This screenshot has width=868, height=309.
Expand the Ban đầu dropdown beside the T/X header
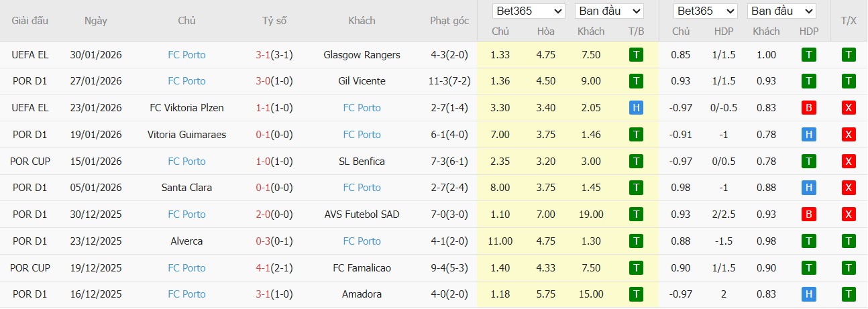782,11
